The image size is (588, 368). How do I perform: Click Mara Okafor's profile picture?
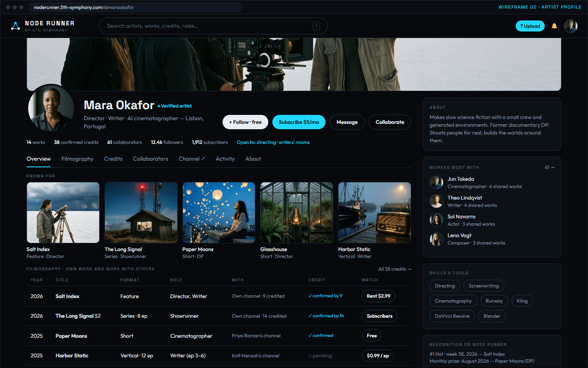[x=51, y=108]
